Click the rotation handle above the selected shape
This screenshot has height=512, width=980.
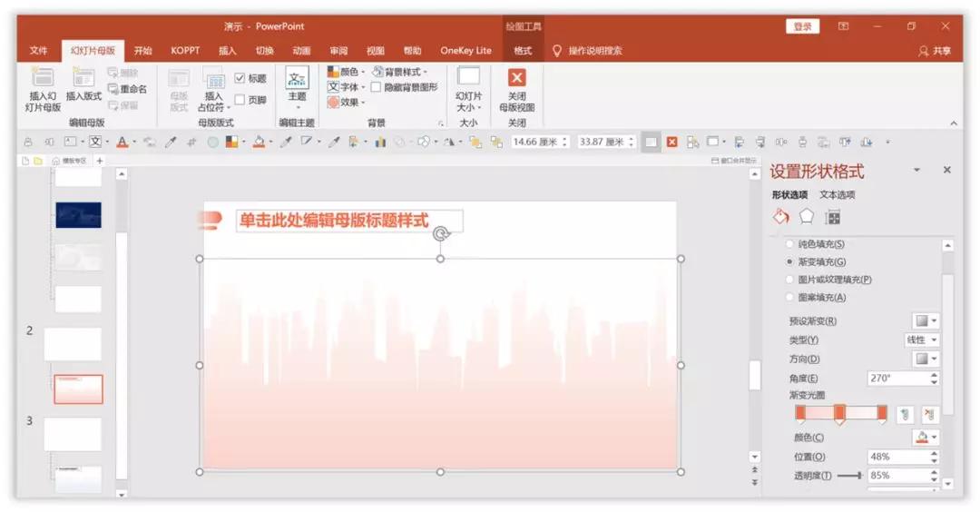point(441,233)
